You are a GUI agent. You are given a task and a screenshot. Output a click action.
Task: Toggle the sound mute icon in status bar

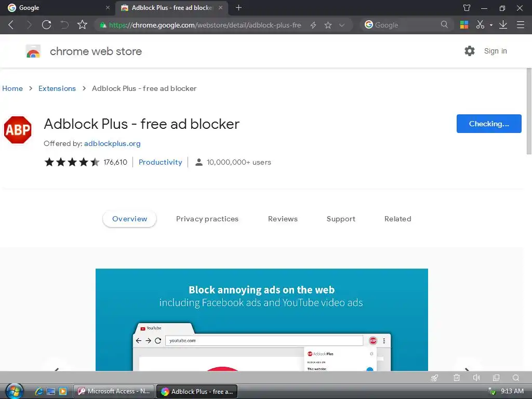[x=476, y=378]
